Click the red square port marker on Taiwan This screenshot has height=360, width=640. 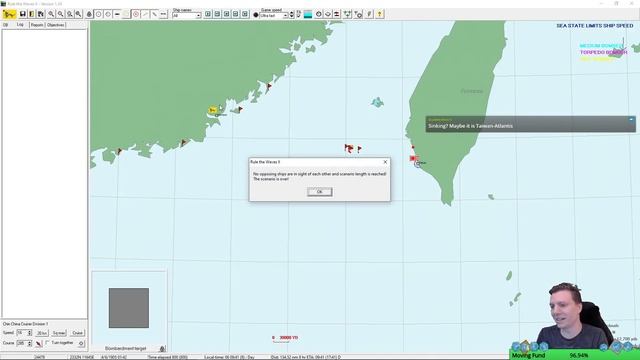413,158
